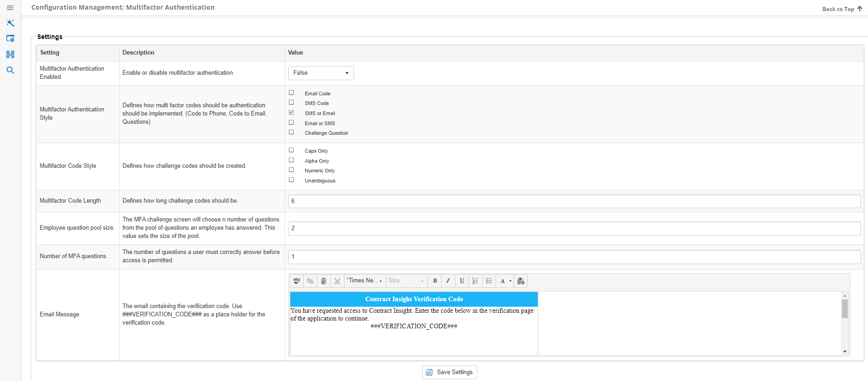This screenshot has width=868, height=381.
Task: Run spell check in email editor
Action: coord(297,281)
